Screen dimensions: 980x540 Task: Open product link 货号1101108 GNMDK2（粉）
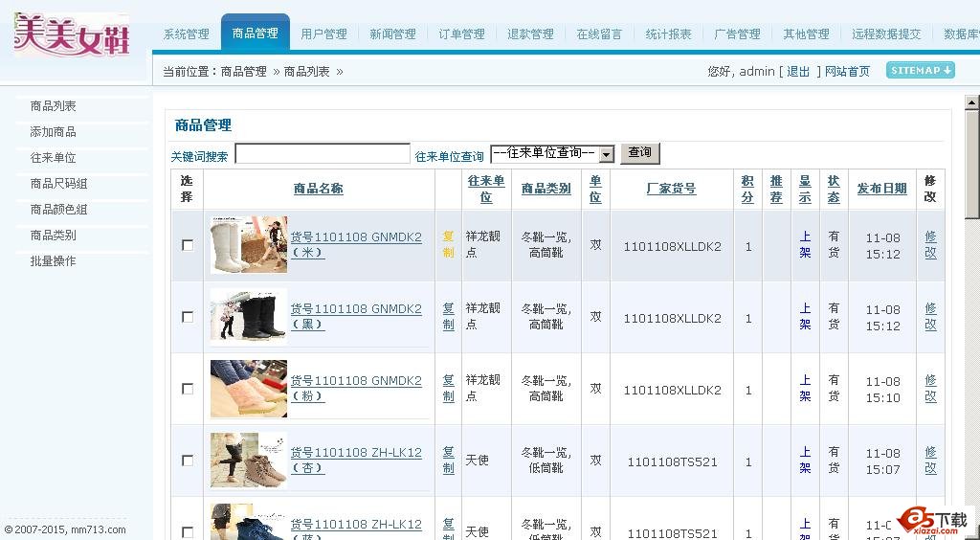[x=356, y=389]
